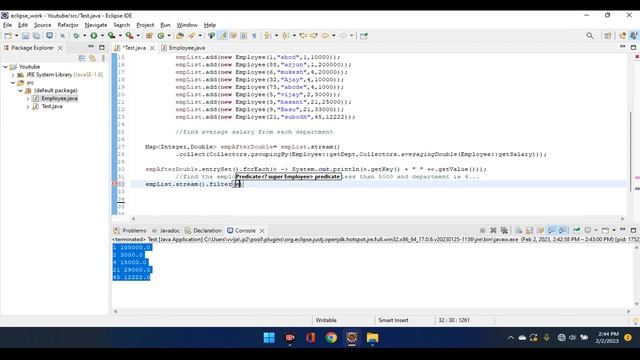This screenshot has width=640, height=360.
Task: Switch to the Problems tab
Action: (130, 231)
